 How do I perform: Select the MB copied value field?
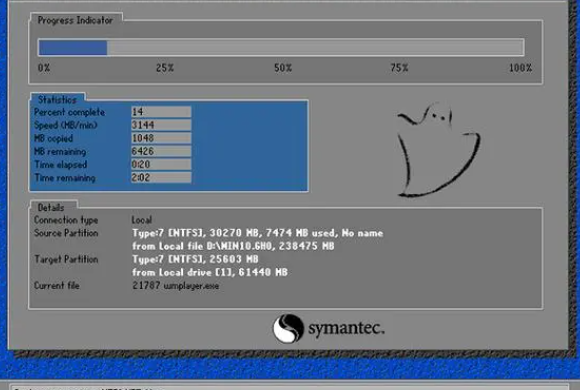point(161,138)
